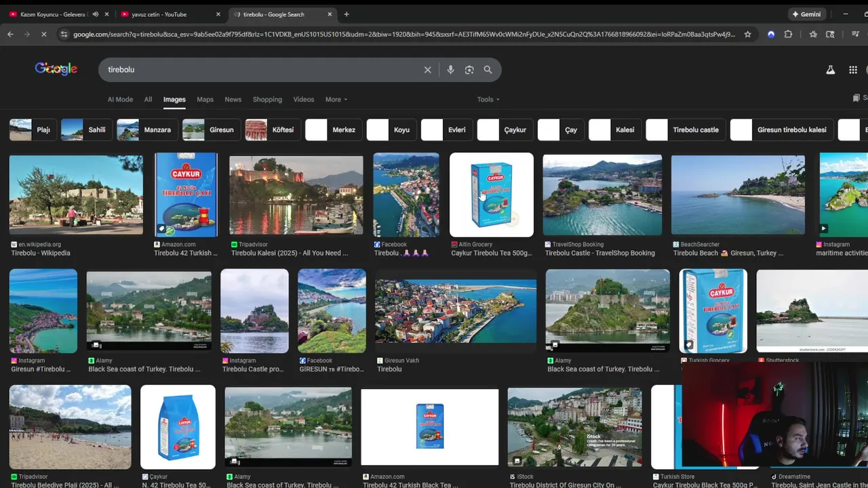Submit search with magnifier icon
Screen dimensions: 868x488
click(x=488, y=70)
